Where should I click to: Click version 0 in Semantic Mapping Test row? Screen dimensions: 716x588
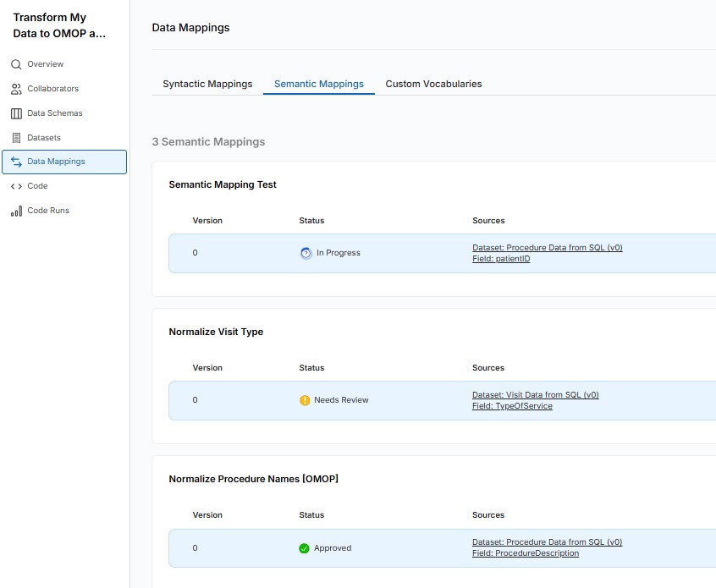point(195,253)
